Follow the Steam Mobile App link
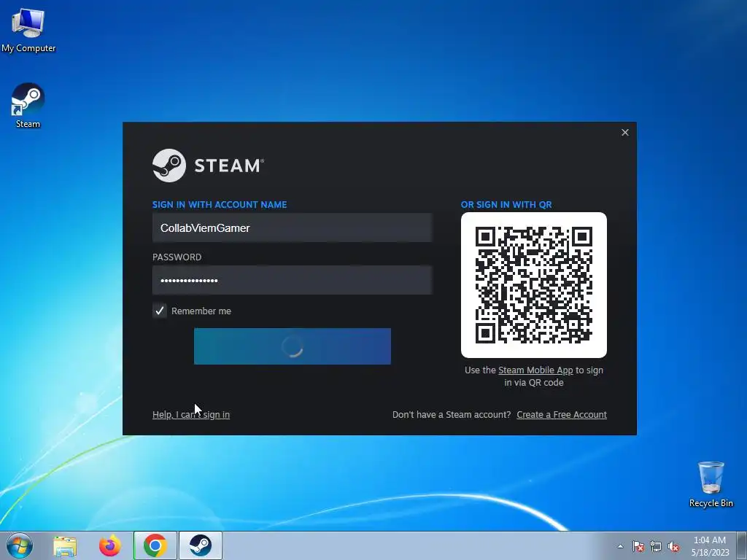Screen dimensions: 747x560 (535, 370)
